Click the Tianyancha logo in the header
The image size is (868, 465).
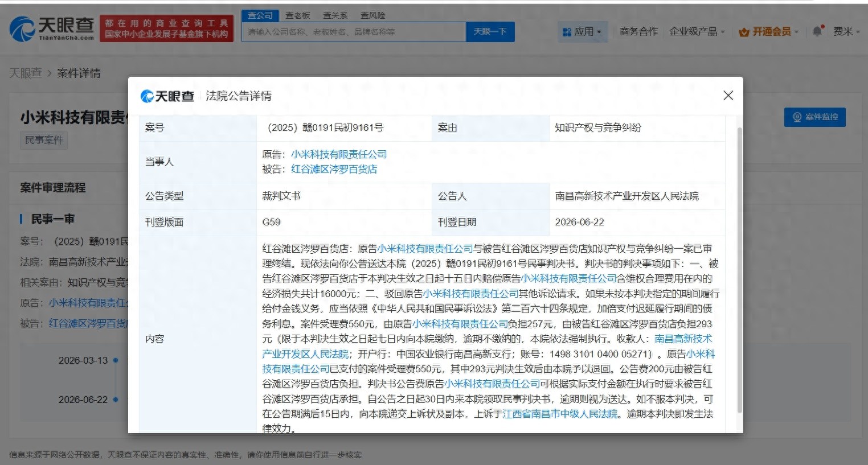pyautogui.click(x=52, y=28)
